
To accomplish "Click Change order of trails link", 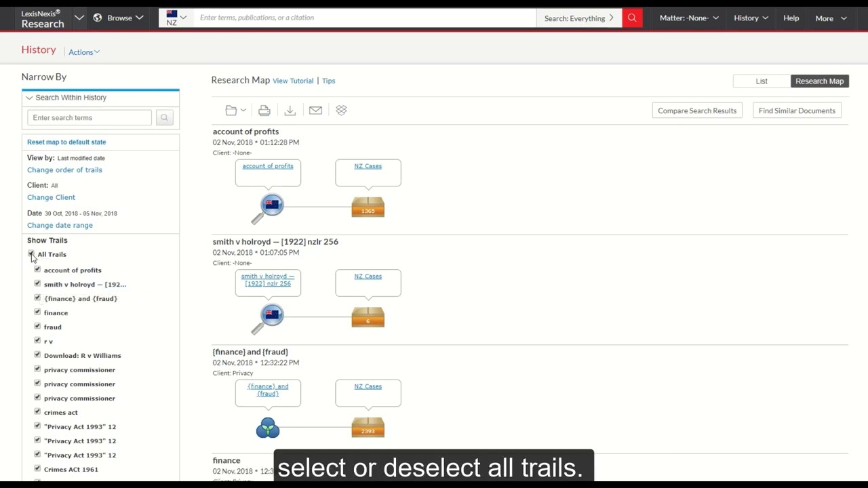I will pyautogui.click(x=64, y=170).
